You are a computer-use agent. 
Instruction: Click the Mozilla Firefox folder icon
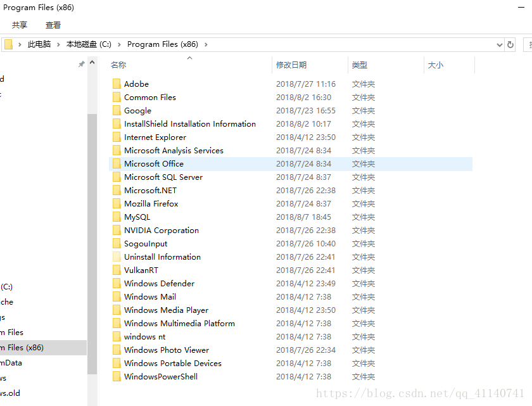117,203
